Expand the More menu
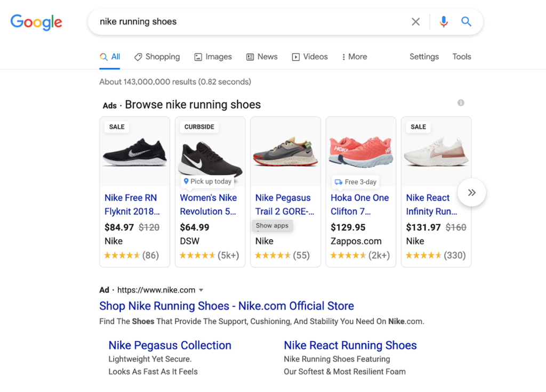The image size is (546, 392). (354, 56)
